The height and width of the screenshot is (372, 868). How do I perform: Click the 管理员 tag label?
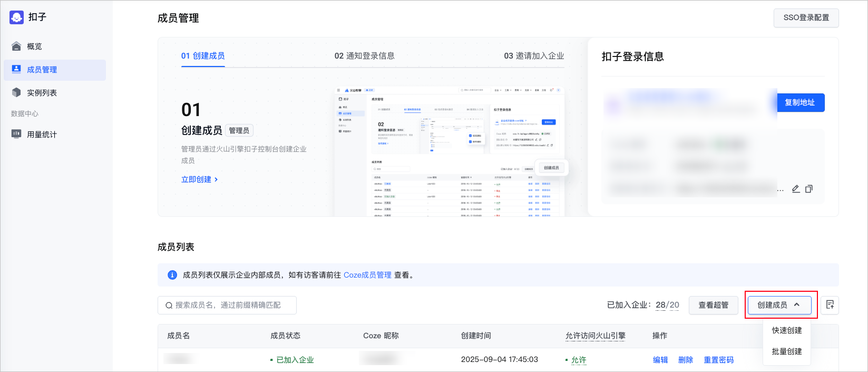tap(239, 130)
